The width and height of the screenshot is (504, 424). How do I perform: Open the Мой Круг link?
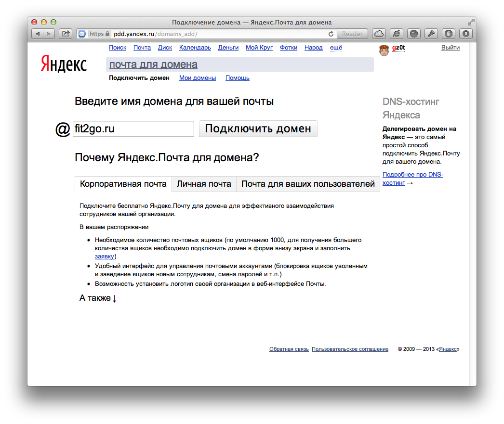pos(259,48)
